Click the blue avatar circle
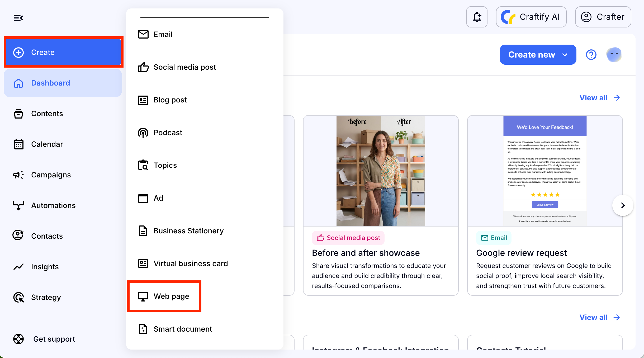The image size is (644, 358). [614, 55]
